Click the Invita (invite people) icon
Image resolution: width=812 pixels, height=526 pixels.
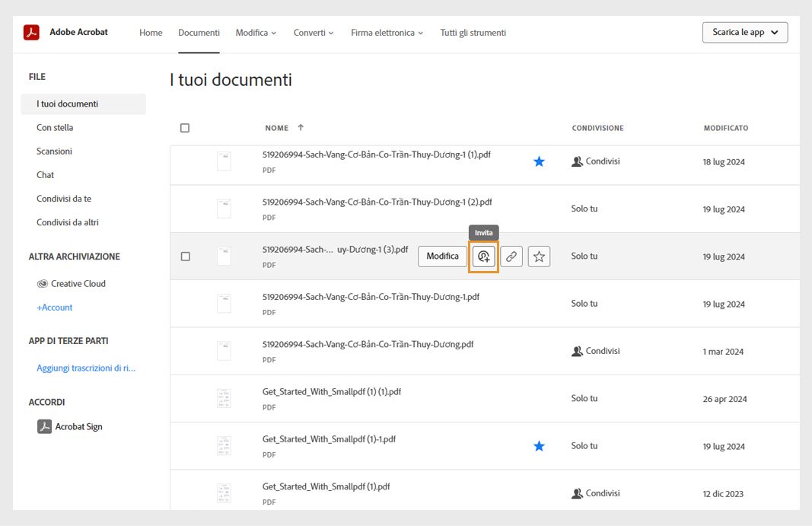tap(483, 257)
